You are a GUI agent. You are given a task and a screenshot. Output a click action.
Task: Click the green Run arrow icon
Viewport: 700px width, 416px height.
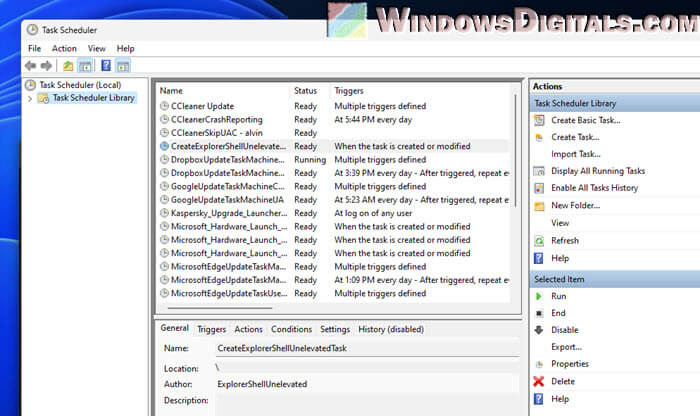pyautogui.click(x=539, y=296)
